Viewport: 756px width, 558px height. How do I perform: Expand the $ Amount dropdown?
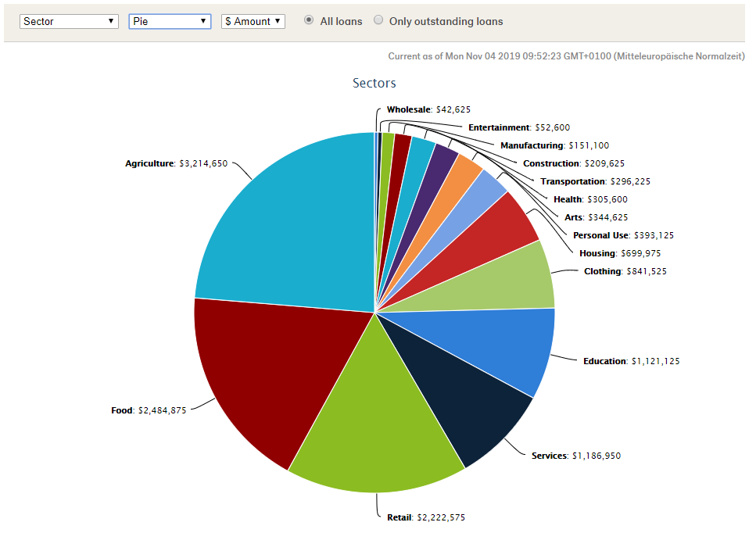(253, 21)
